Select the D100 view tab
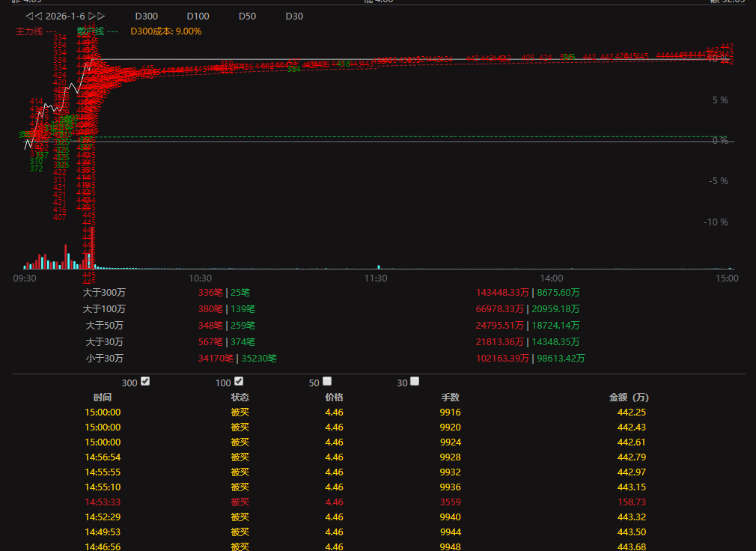This screenshot has width=756, height=551. click(x=198, y=16)
